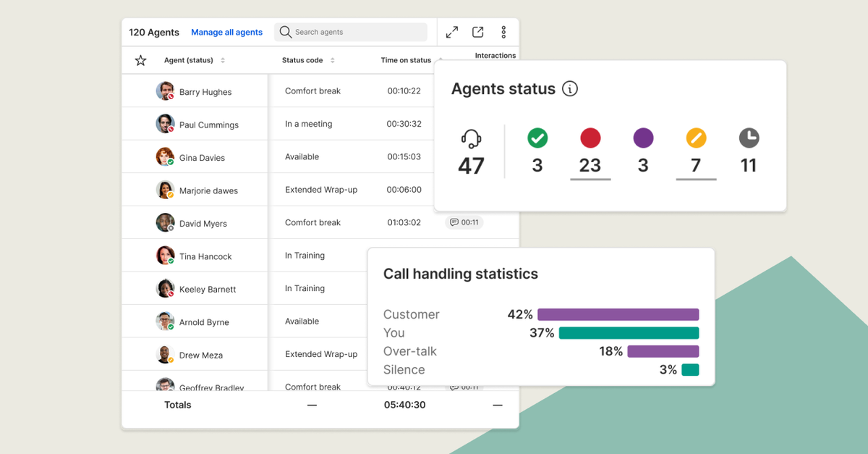Click the 00:30:32 time on status
868x454 pixels.
click(404, 124)
